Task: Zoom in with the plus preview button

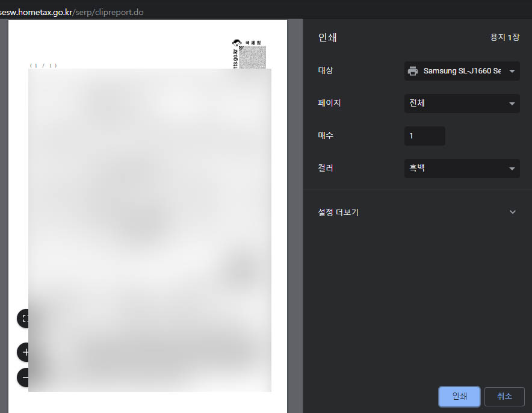Action: (23, 352)
